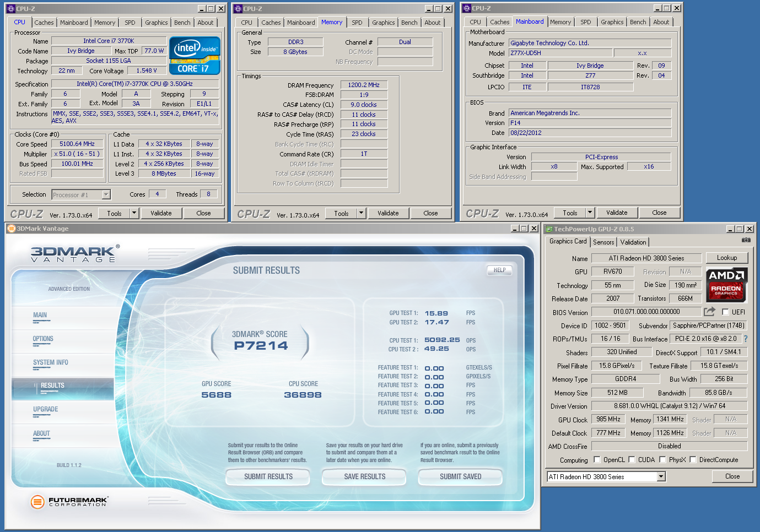This screenshot has width=760, height=532.
Task: Click the 3DMark score P7214
Action: pos(261,346)
